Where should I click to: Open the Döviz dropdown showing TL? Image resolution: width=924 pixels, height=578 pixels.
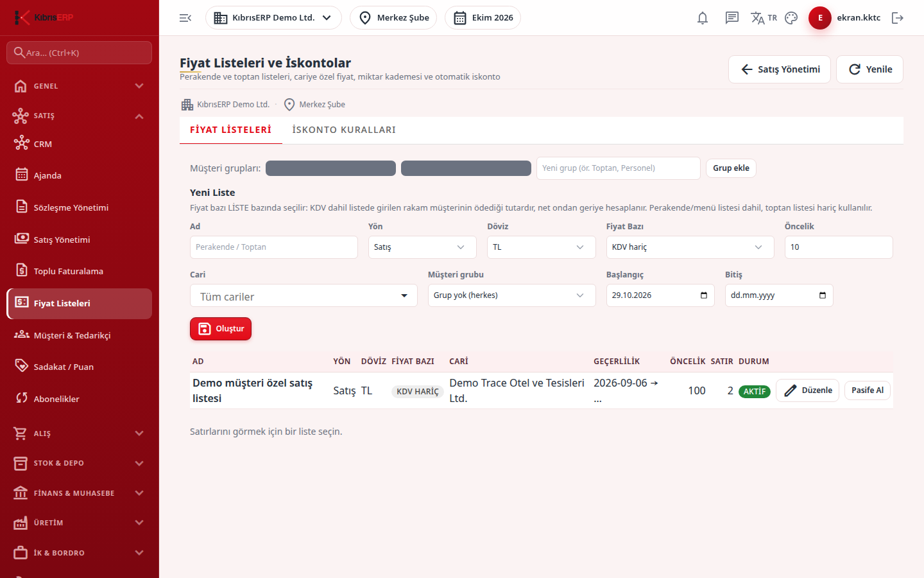(542, 247)
